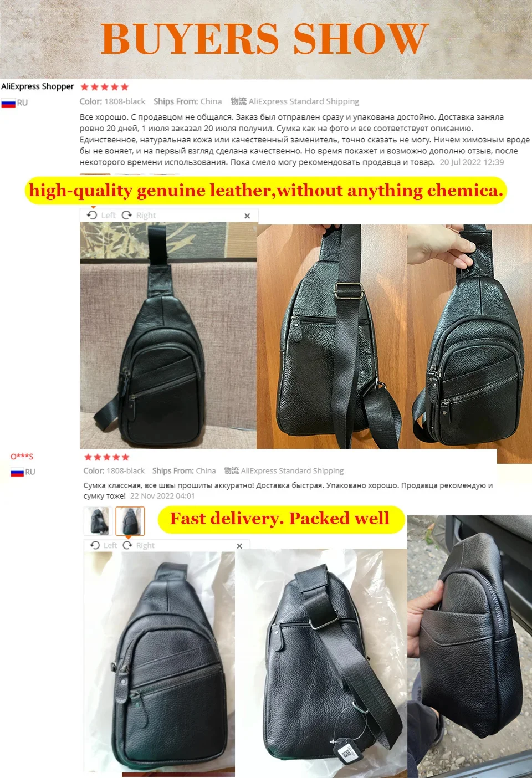532x778 pixels.
Task: Open second review's front bag photo on white
Action: pyautogui.click(x=160, y=662)
